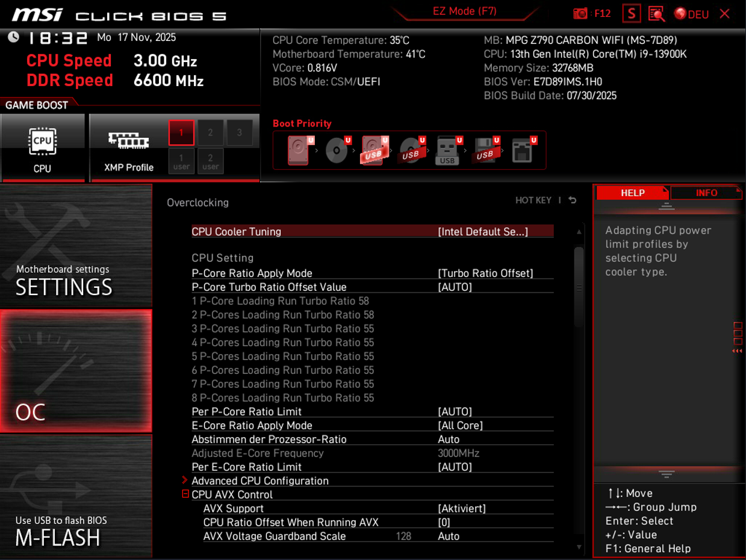This screenshot has width=746, height=560.
Task: Change P-Core Ratio Apply Mode value
Action: tap(485, 273)
